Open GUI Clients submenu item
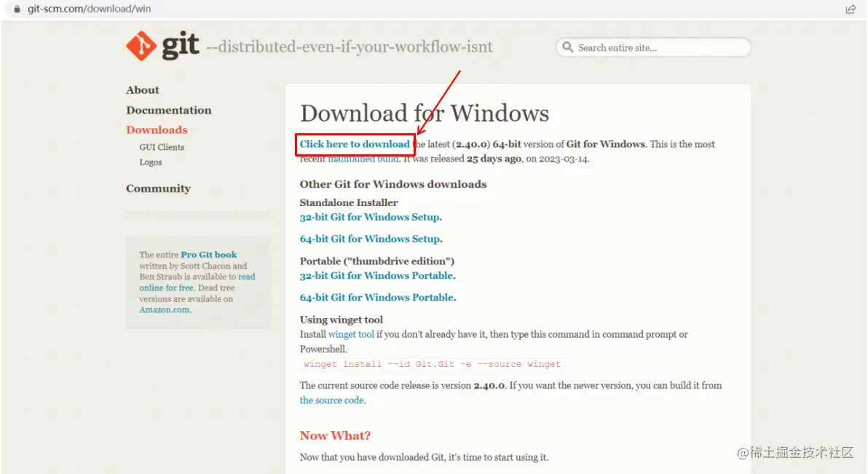The image size is (868, 474). click(x=162, y=147)
